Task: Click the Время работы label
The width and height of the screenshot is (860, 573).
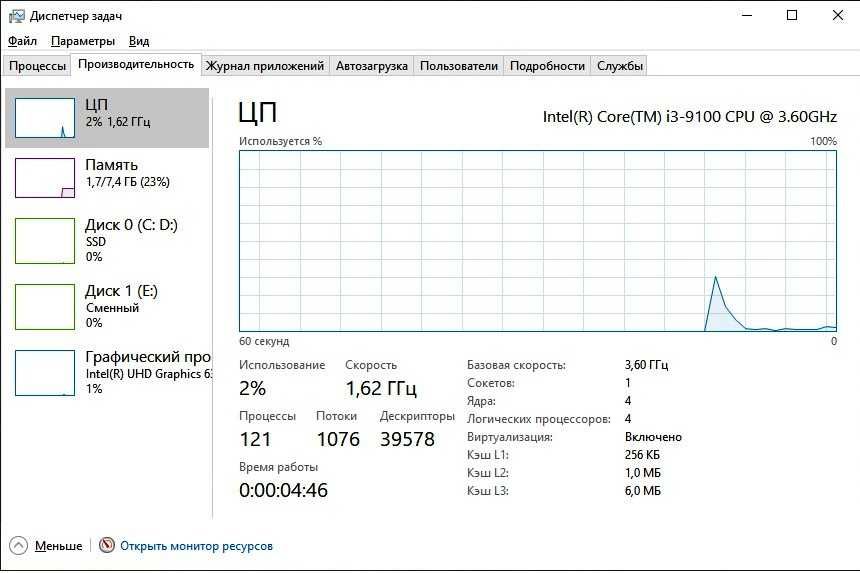Action: point(279,467)
